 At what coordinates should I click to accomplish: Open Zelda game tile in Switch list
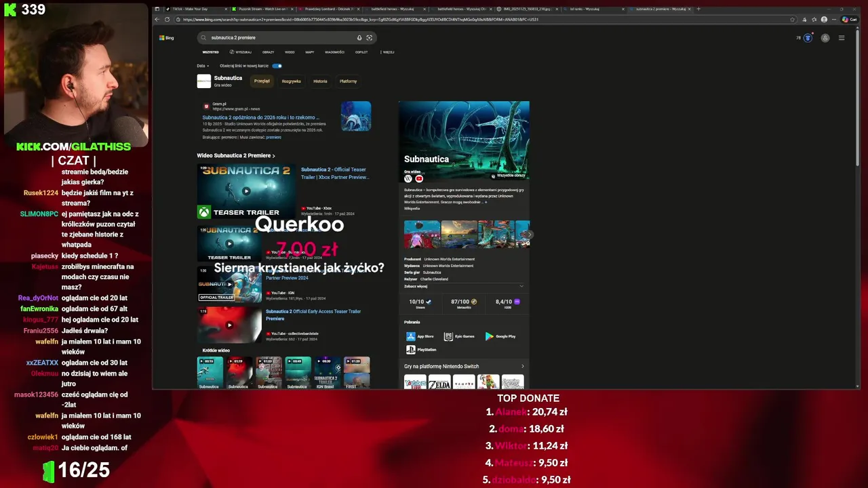pos(439,382)
